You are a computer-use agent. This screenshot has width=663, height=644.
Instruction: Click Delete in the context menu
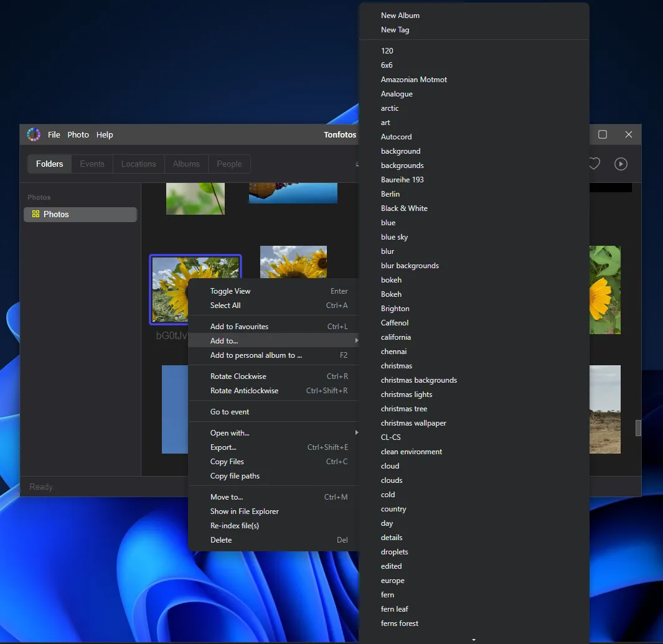click(x=221, y=540)
